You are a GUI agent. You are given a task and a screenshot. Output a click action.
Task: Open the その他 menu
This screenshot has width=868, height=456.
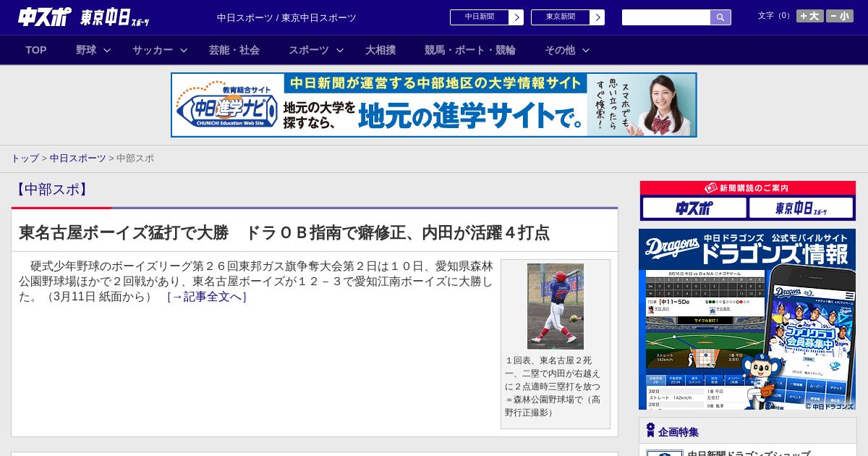[x=560, y=50]
